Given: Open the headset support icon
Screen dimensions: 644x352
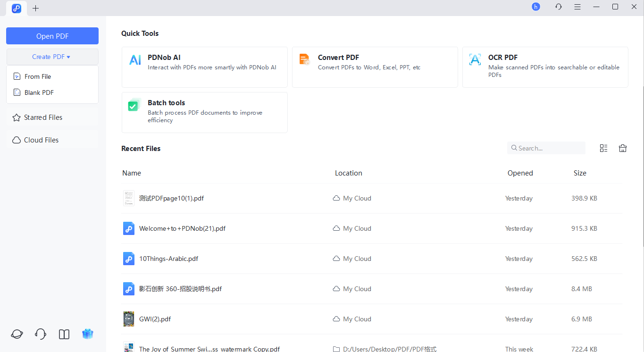Looking at the screenshot, I should [x=41, y=334].
